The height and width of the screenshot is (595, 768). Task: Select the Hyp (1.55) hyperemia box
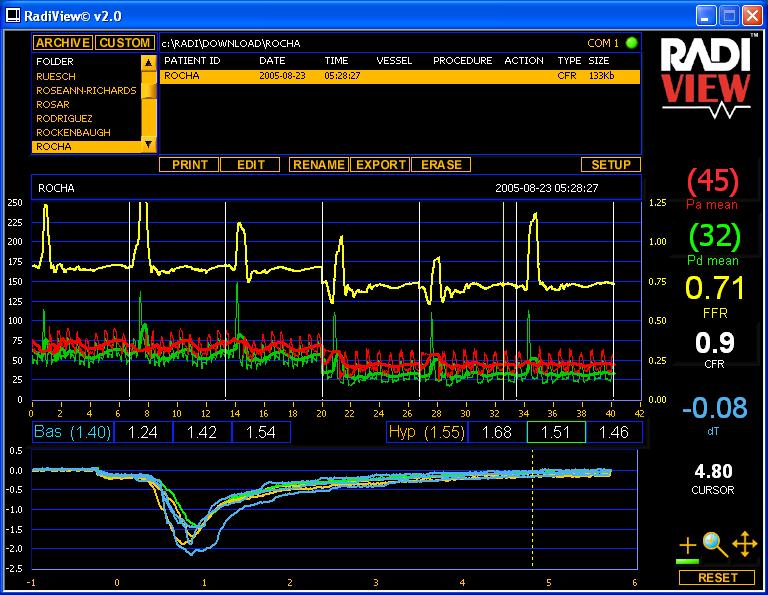tap(427, 432)
